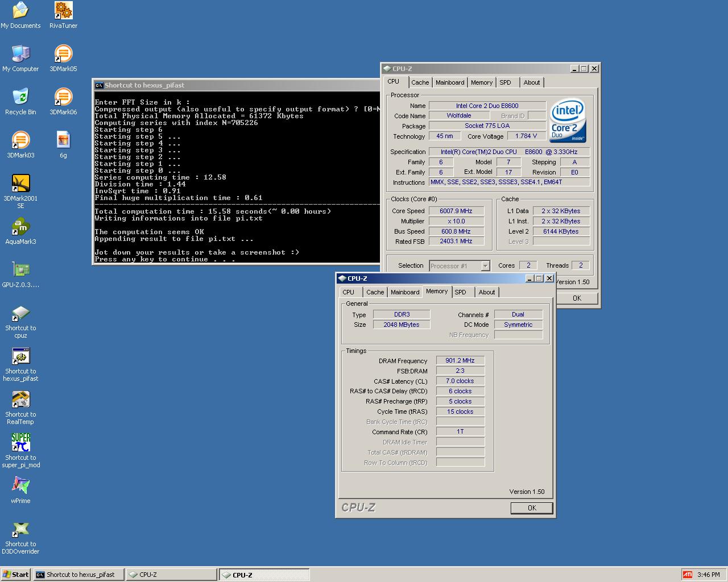Click the Core Speed value 6007.9 MHz
Viewport: 728px width, 582px height.
[x=456, y=211]
